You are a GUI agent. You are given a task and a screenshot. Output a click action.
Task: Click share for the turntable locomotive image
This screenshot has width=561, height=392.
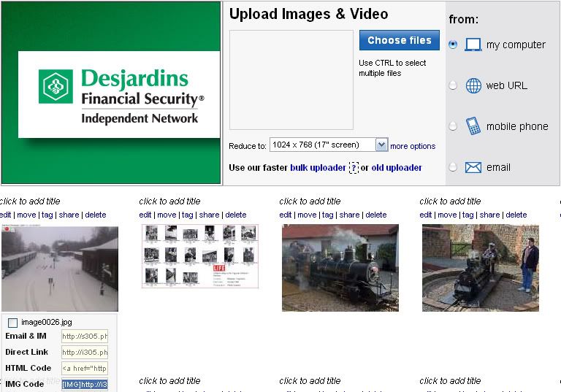click(x=489, y=215)
